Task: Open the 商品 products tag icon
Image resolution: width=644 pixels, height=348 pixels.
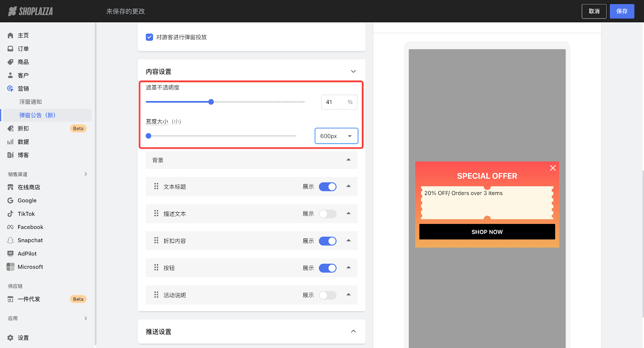Action: coord(10,62)
